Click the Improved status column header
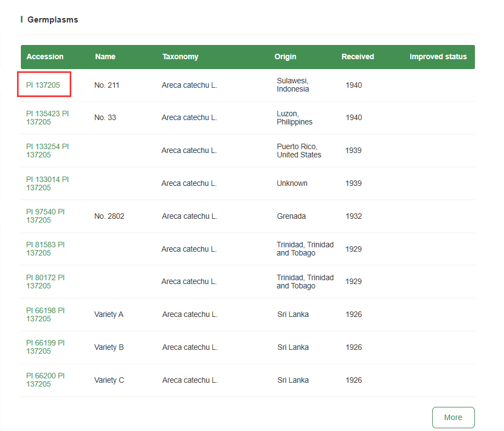Screen dimensions: 504x431 (438, 56)
